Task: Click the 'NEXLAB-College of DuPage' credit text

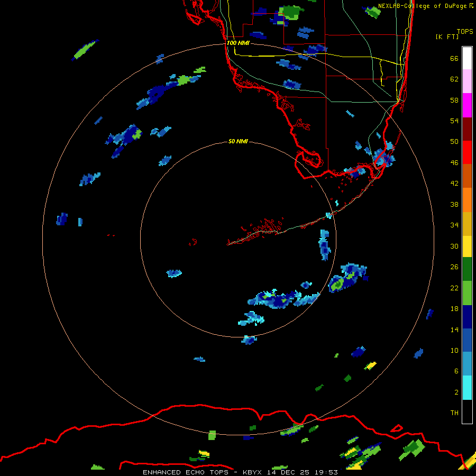Action: pyautogui.click(x=422, y=6)
